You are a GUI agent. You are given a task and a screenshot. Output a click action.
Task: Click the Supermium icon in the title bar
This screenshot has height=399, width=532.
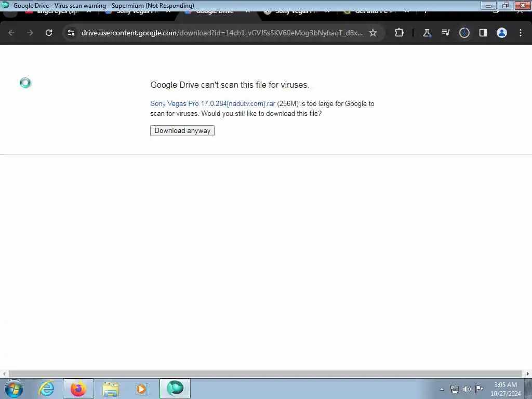coord(5,5)
